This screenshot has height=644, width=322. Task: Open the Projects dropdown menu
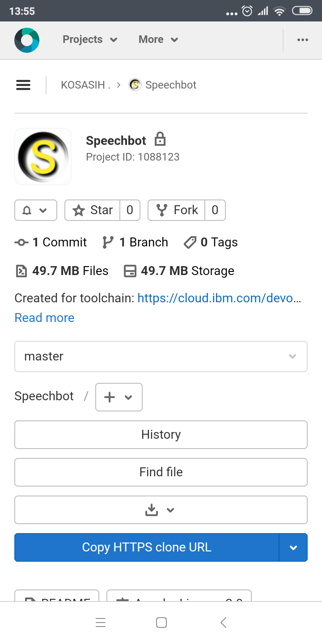click(x=90, y=39)
